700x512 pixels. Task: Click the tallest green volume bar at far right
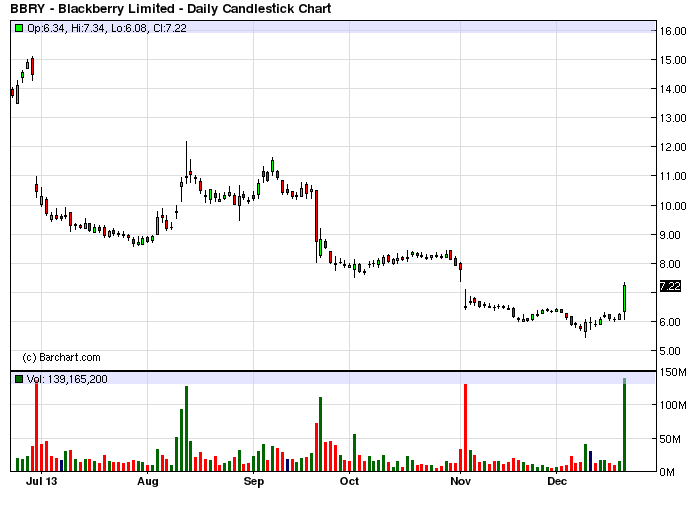[x=624, y=425]
